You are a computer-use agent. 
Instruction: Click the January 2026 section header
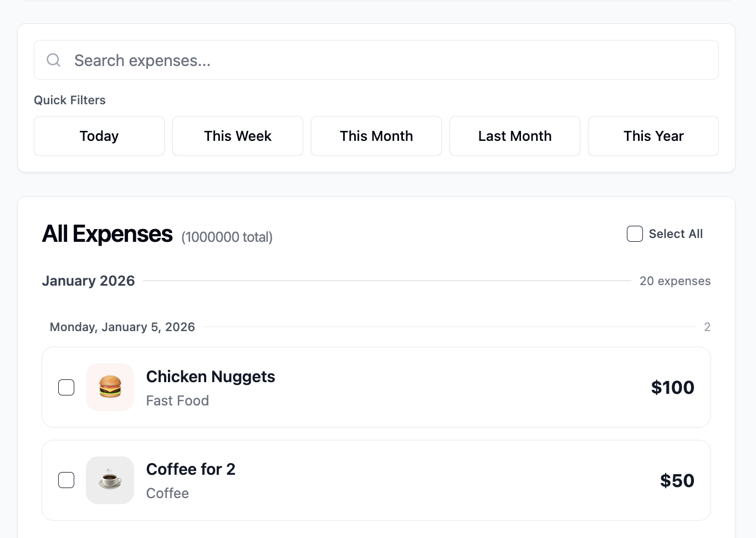(x=88, y=281)
